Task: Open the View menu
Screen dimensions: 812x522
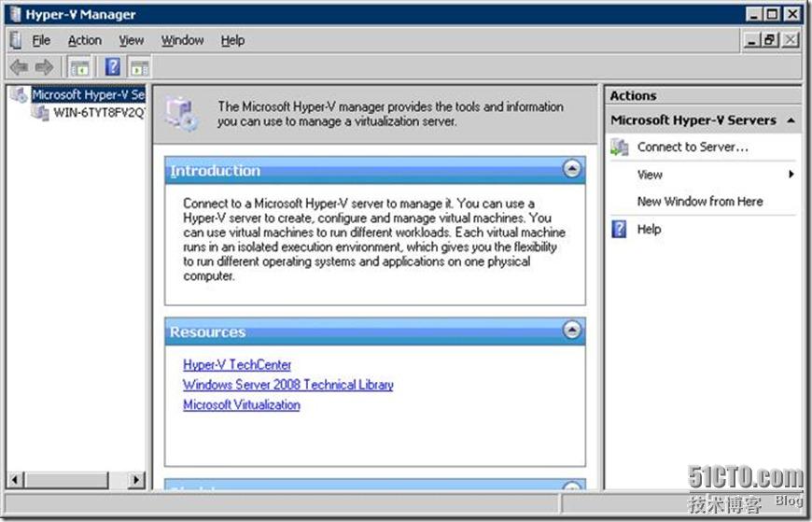Action: click(x=132, y=40)
